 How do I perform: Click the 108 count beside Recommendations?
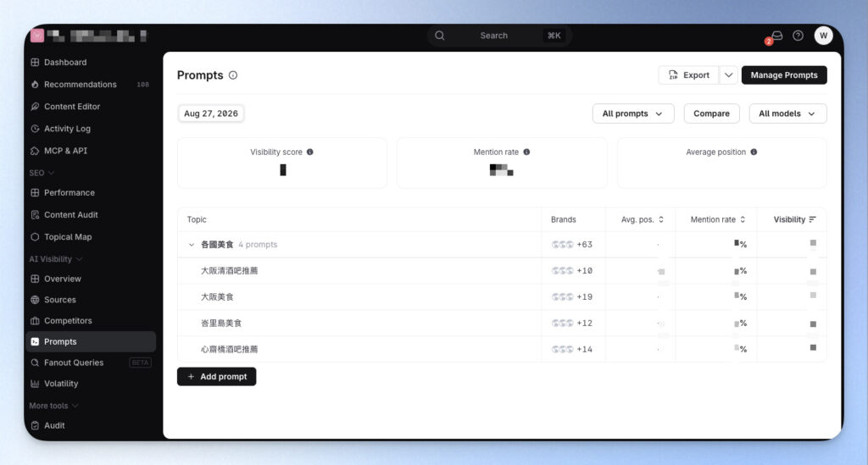142,85
